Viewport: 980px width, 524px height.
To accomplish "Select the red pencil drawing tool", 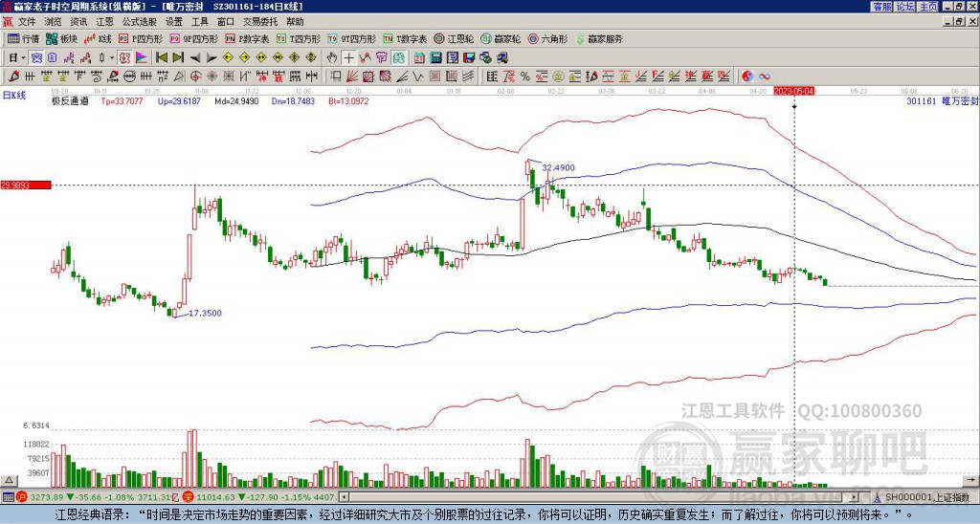I will coord(13,76).
